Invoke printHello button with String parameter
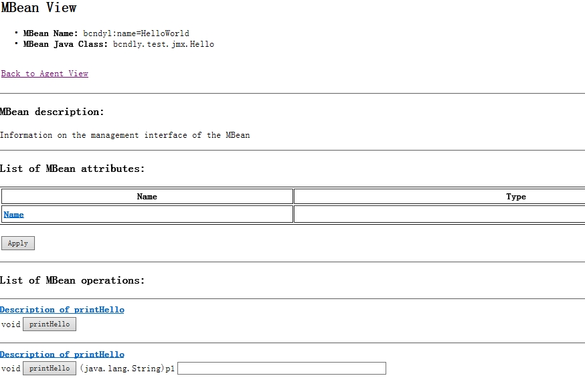 50,368
